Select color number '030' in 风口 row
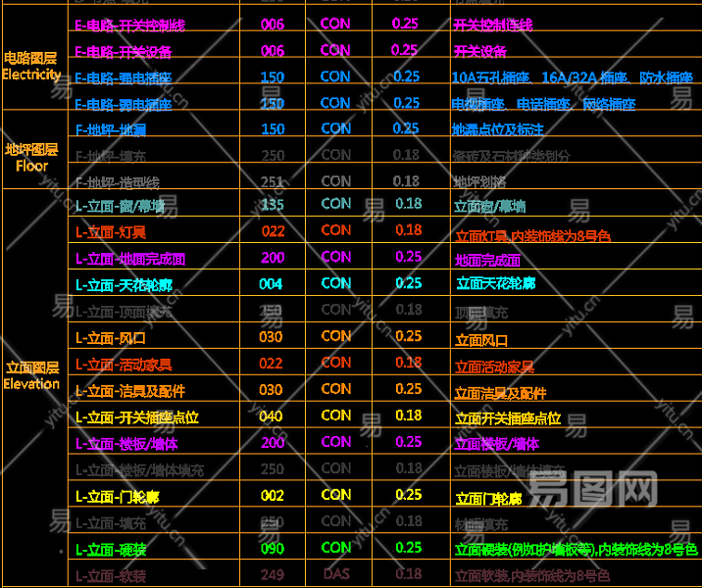 (271, 337)
